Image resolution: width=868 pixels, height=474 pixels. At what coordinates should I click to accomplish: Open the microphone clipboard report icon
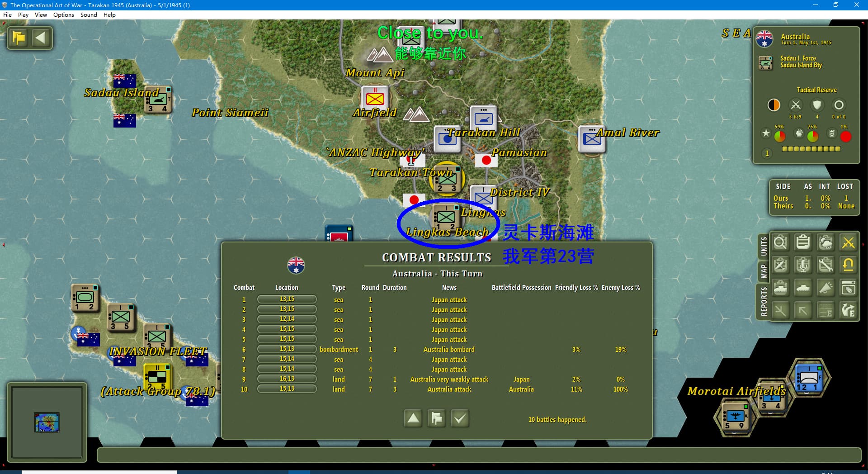tap(803, 265)
